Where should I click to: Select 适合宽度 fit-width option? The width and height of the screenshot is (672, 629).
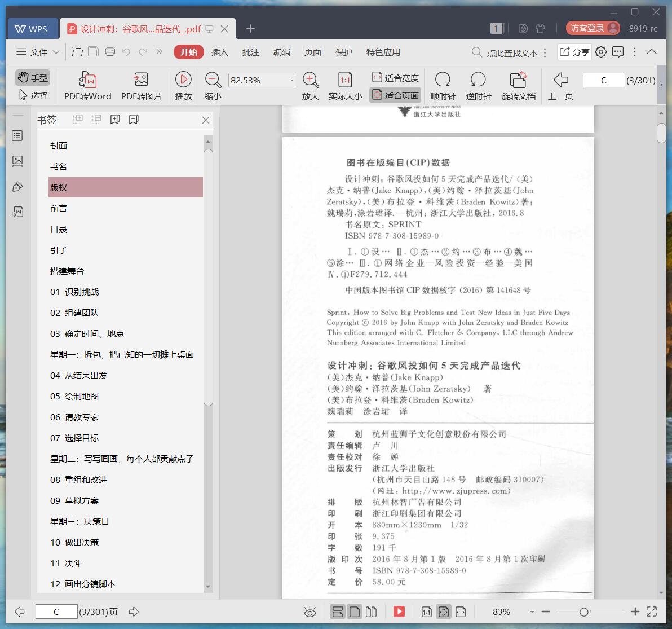pos(395,78)
